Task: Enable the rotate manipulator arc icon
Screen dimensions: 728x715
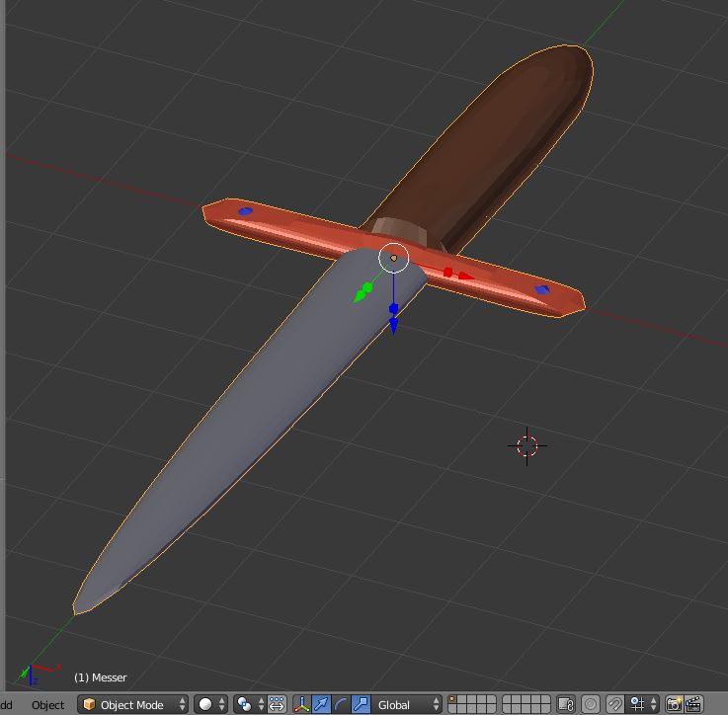Action: (x=341, y=704)
